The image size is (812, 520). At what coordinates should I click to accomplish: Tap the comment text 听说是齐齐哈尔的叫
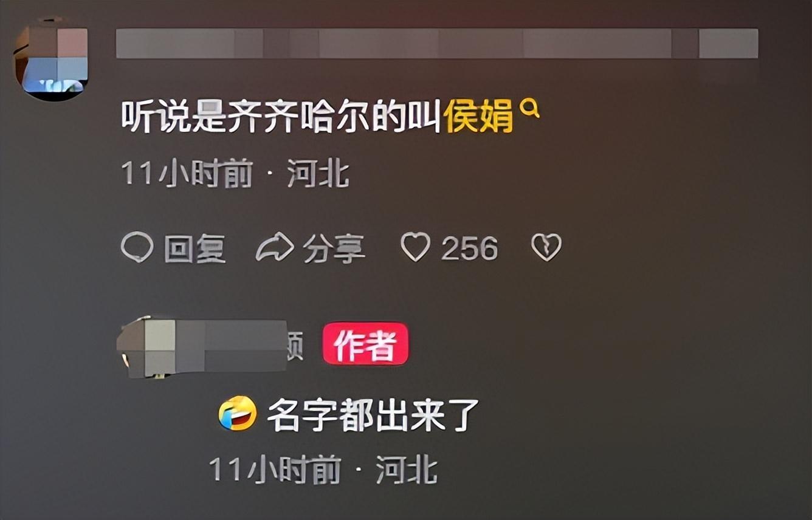[x=281, y=115]
